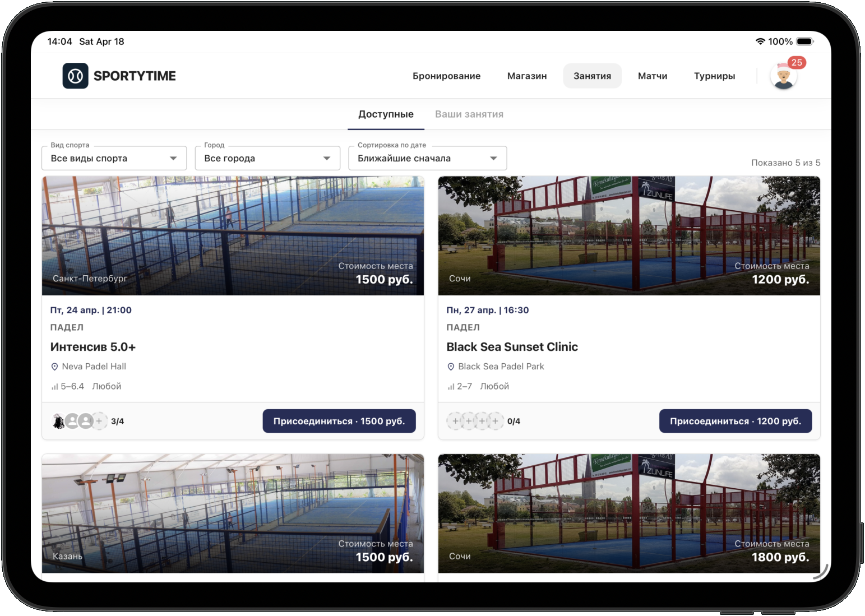The image size is (865, 616).
Task: Select the Доступные tab
Action: coord(386,114)
